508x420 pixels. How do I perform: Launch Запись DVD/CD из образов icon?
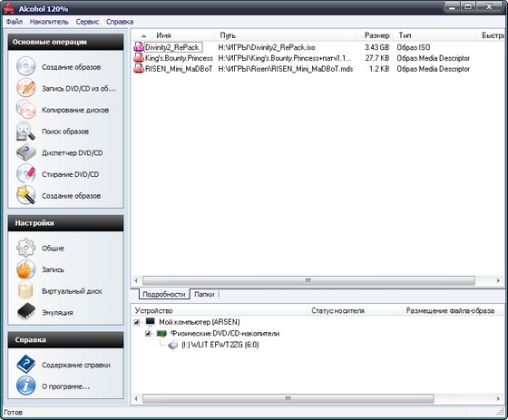(26, 88)
